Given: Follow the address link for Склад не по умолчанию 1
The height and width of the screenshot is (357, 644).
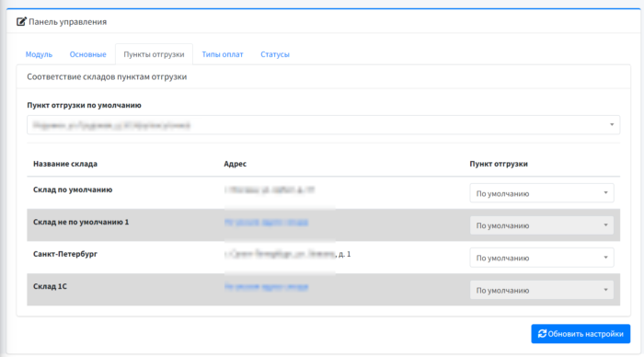Looking at the screenshot, I should point(266,223).
